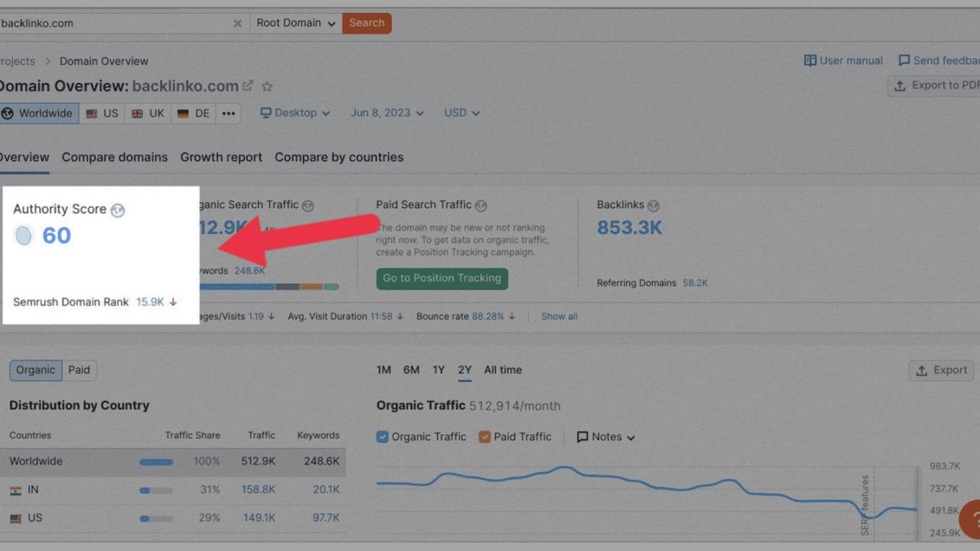Click Organic Search Traffic info icon

(308, 206)
